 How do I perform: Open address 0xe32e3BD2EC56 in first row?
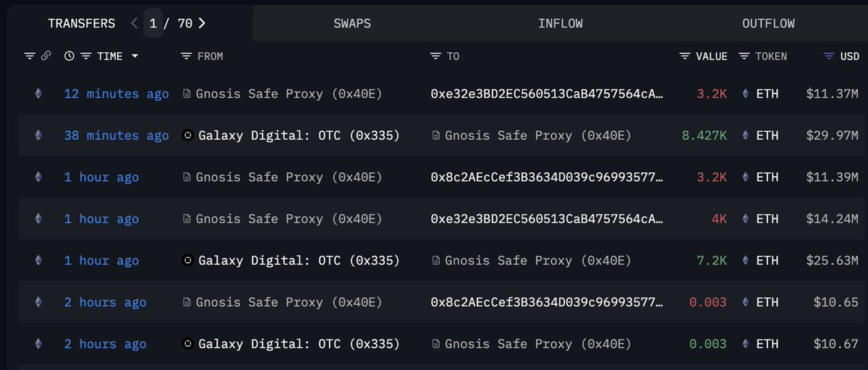click(x=546, y=93)
